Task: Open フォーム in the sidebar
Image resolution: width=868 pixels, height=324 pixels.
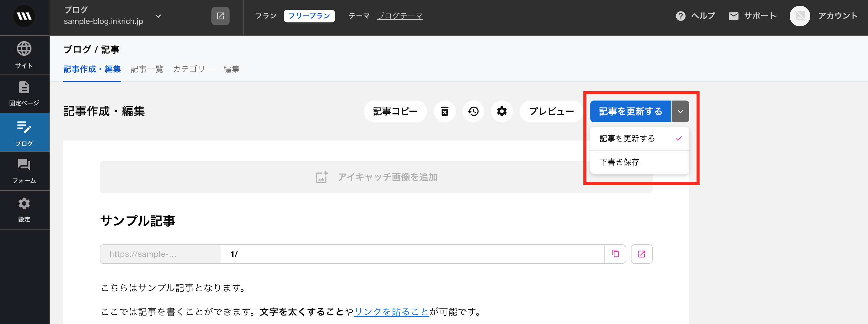Action: coord(24,171)
